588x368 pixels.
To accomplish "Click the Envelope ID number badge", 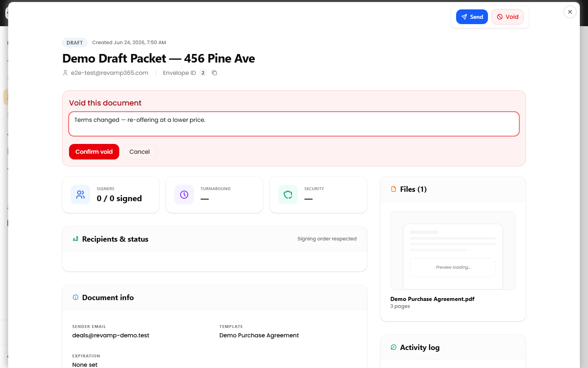I will coord(203,73).
